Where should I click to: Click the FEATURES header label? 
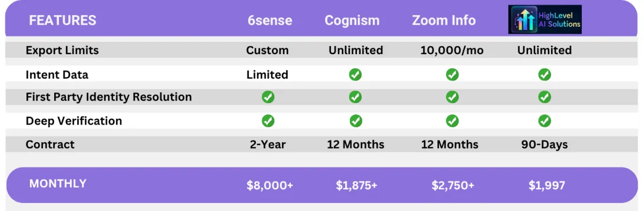click(63, 21)
